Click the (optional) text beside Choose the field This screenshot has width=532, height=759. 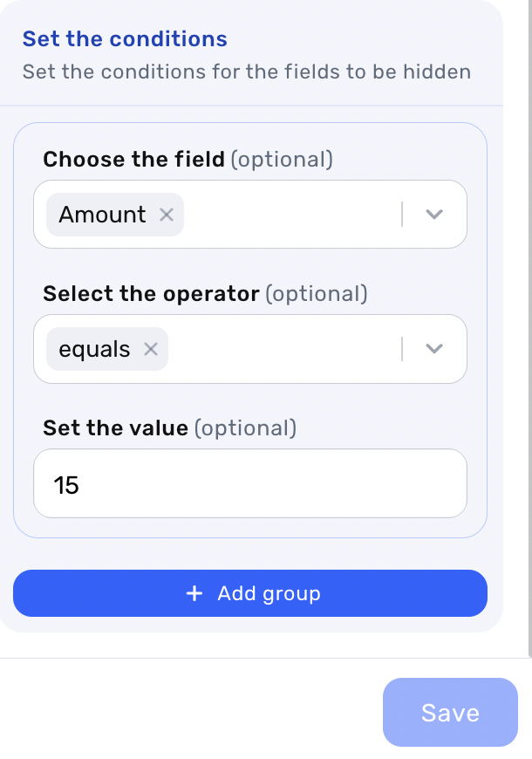(x=282, y=160)
